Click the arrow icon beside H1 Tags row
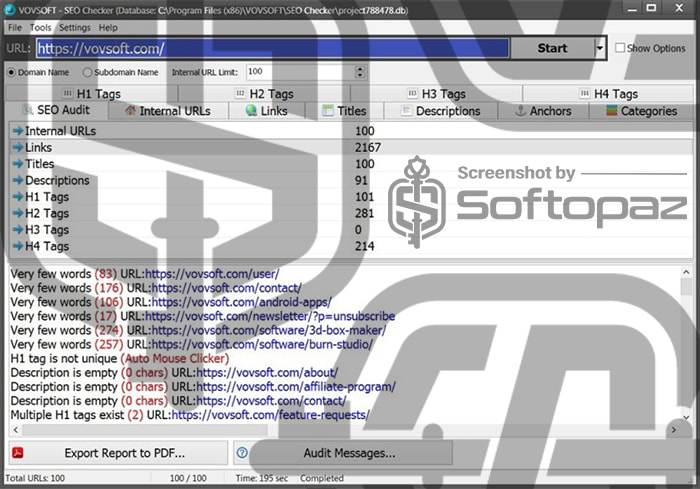The width and height of the screenshot is (700, 489). pos(18,197)
